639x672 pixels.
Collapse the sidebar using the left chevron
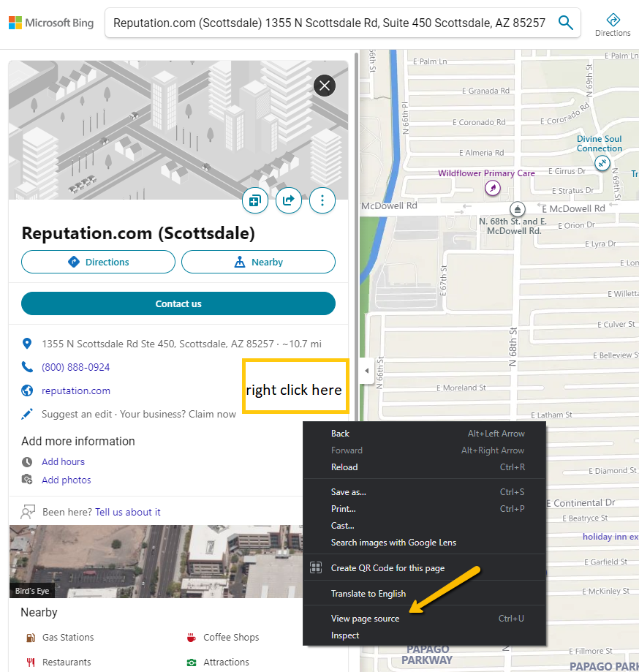(366, 371)
